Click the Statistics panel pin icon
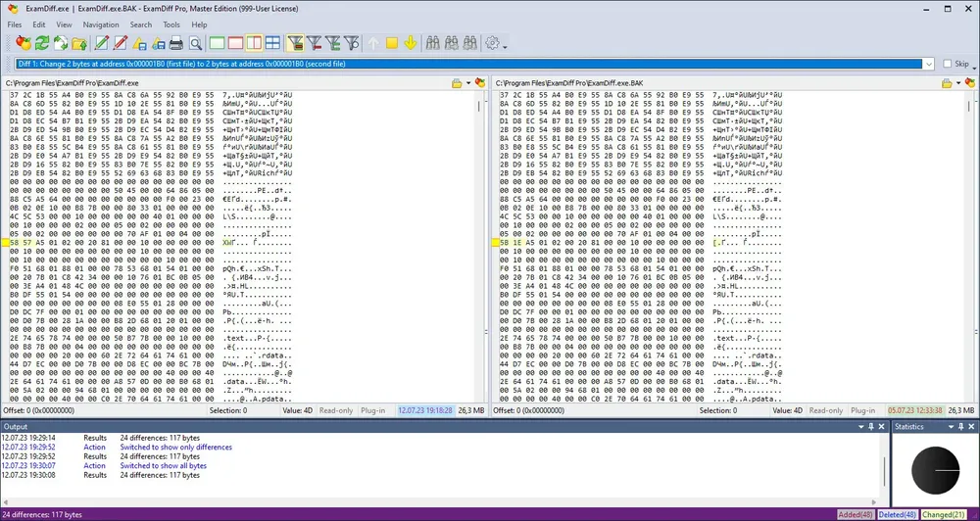Screen dimensions: 980x521 [x=961, y=427]
